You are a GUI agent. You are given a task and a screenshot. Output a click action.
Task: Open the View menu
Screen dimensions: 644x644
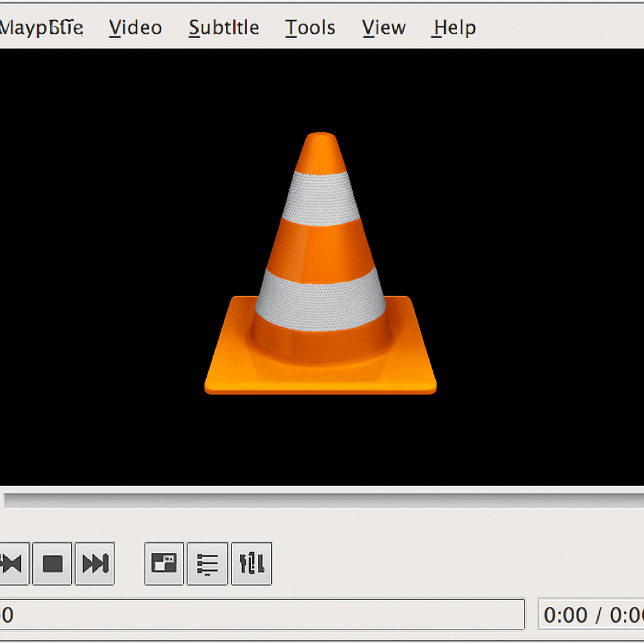tap(383, 27)
